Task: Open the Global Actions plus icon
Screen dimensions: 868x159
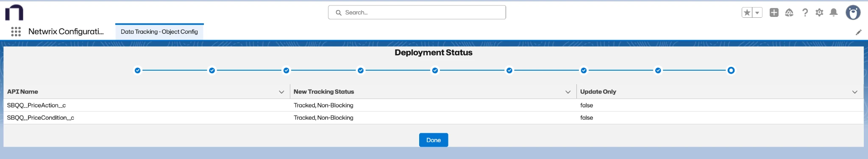Action: (774, 12)
